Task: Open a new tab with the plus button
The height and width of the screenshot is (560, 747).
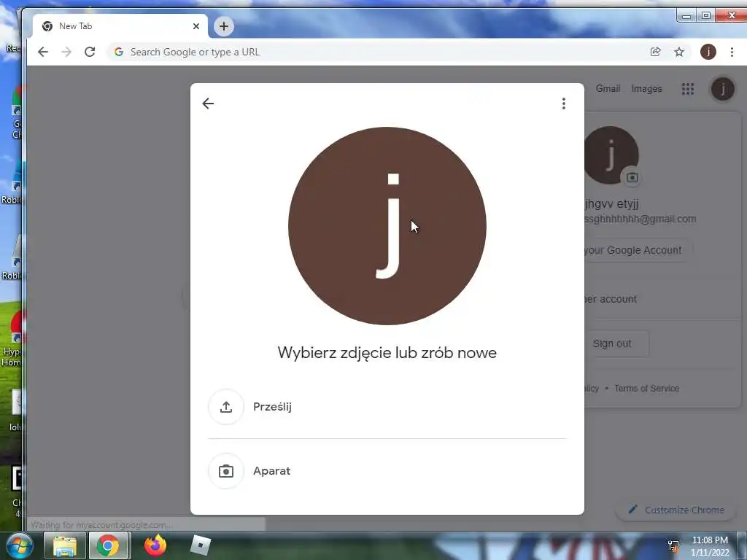Action: click(x=224, y=26)
